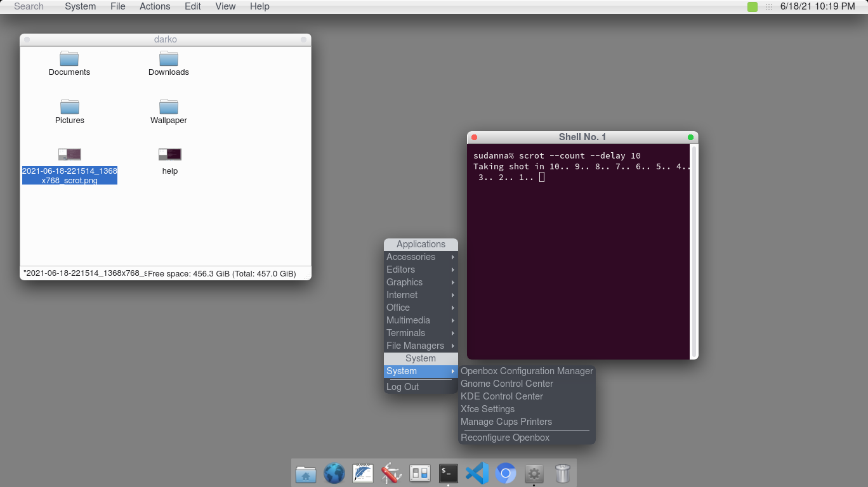The height and width of the screenshot is (487, 868).
Task: Open the Actions menu in the menu bar
Action: 154,6
